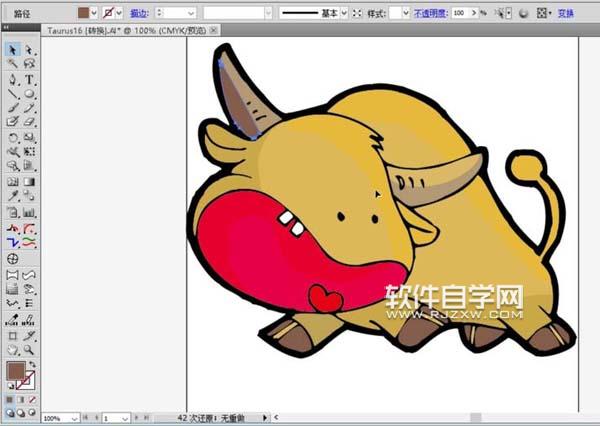Click the 样式 style swatch box
This screenshot has height=426, width=600.
[395, 13]
